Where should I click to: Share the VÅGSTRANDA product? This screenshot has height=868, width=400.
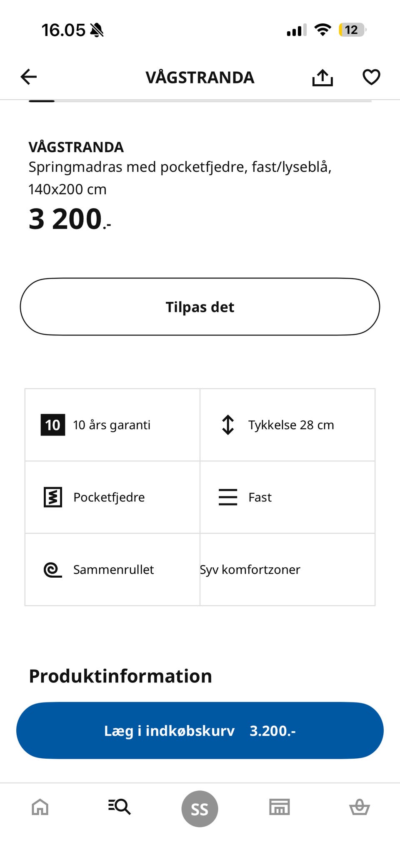322,77
